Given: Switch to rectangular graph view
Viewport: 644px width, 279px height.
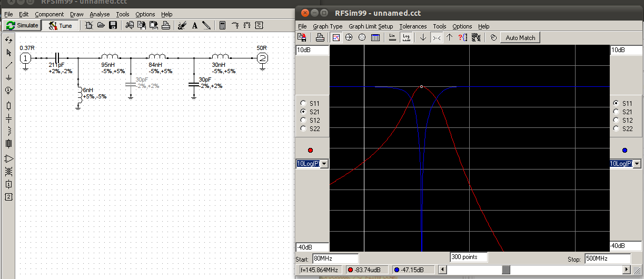Looking at the screenshot, I should coord(336,37).
